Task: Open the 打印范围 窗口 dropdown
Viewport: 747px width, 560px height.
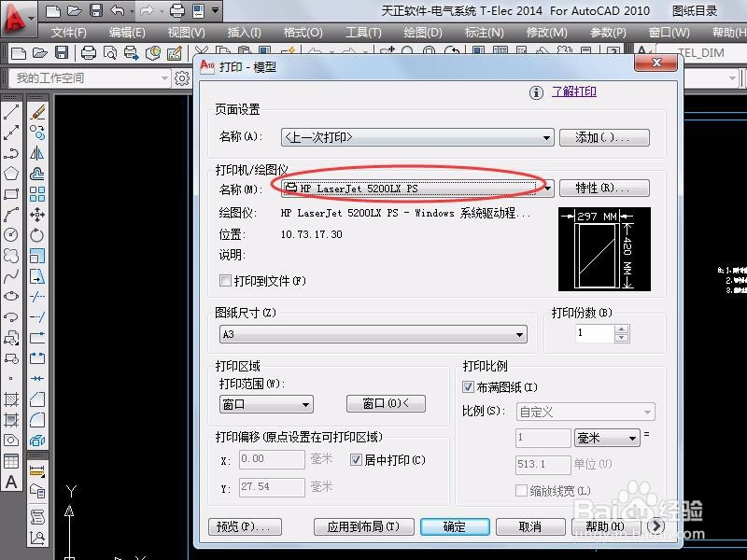Action: point(266,405)
